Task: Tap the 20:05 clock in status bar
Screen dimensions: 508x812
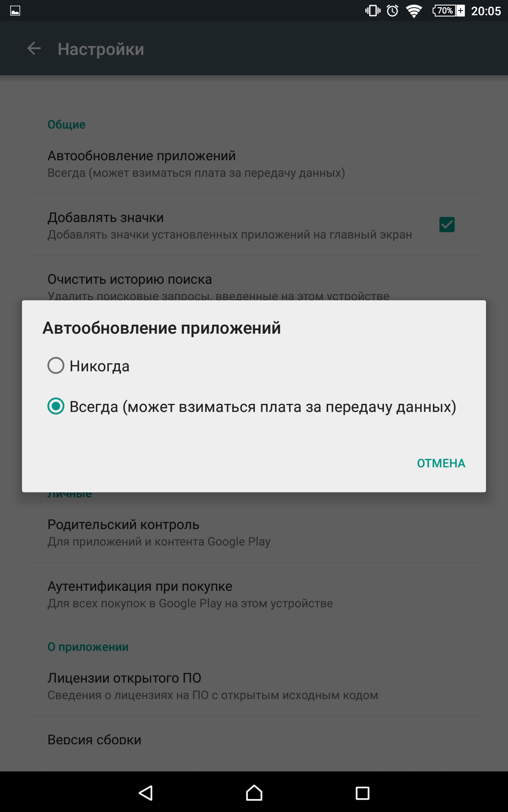Action: point(486,11)
